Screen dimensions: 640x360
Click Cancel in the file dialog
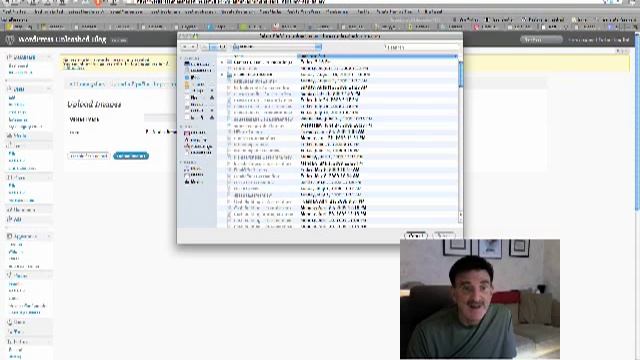point(416,236)
